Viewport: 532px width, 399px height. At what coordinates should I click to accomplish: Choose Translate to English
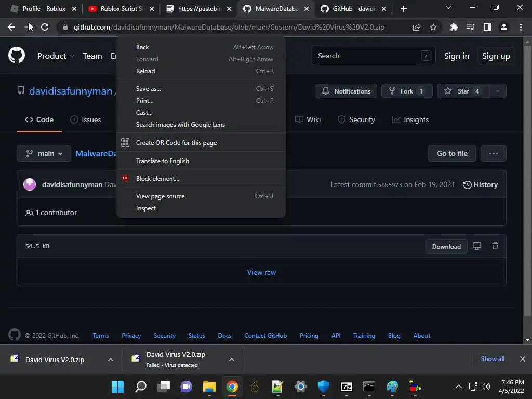pos(201,161)
